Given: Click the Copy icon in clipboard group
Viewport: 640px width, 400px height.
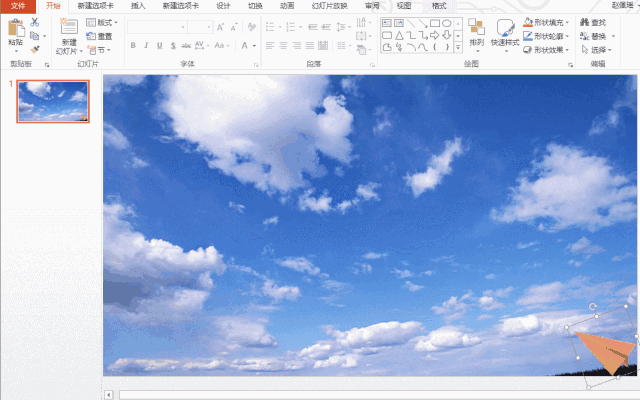Looking at the screenshot, I should pyautogui.click(x=35, y=36).
